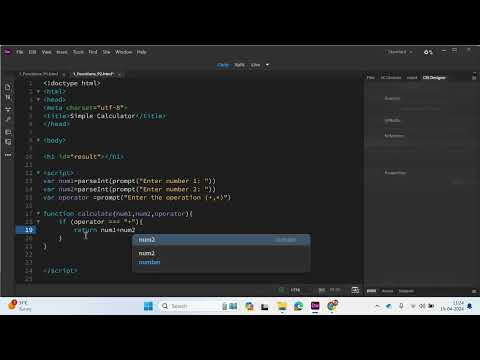Click the Customize Toolbar ellipsis icon
480x360 pixels.
[x=8, y=155]
